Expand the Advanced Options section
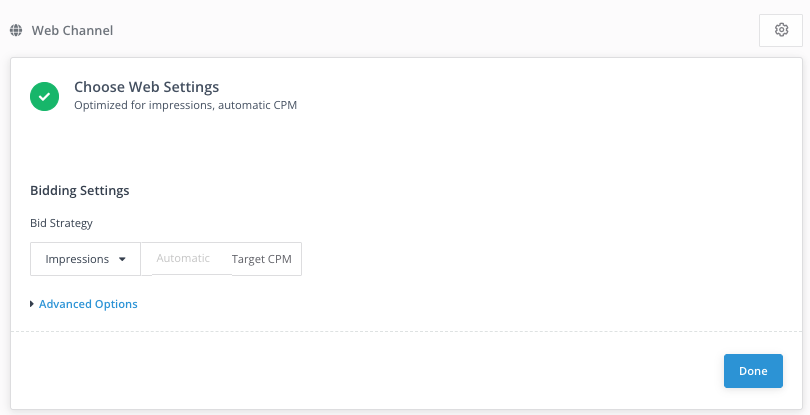810x415 pixels. [88, 304]
